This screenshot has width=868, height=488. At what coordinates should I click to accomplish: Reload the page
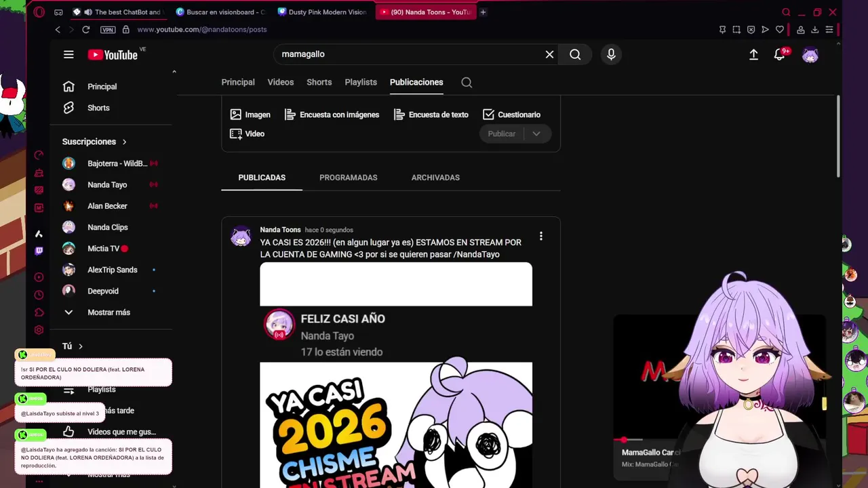coord(86,29)
